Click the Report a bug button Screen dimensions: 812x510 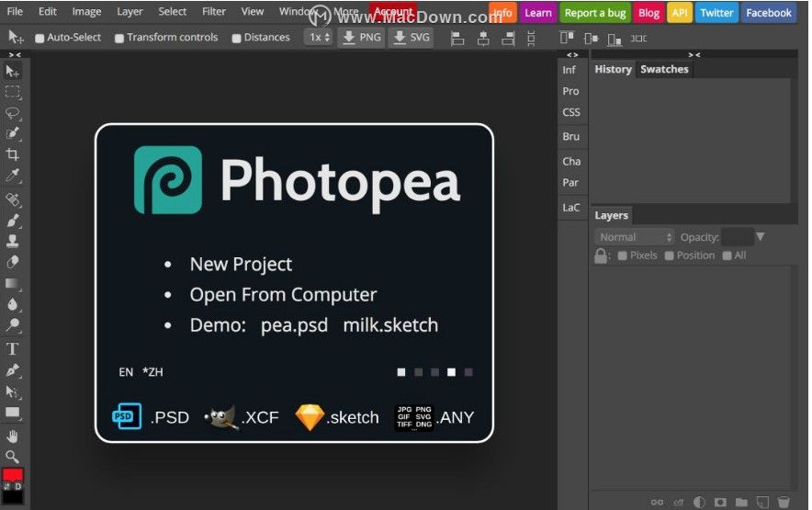click(x=594, y=13)
